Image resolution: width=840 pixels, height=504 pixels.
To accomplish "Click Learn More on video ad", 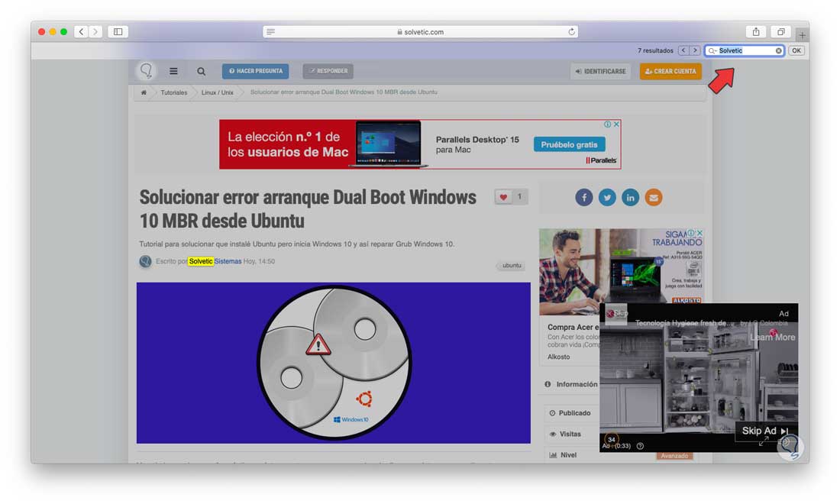I will tap(773, 337).
